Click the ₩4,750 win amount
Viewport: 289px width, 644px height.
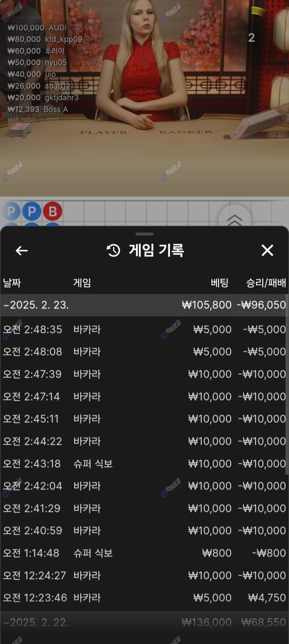pos(267,598)
